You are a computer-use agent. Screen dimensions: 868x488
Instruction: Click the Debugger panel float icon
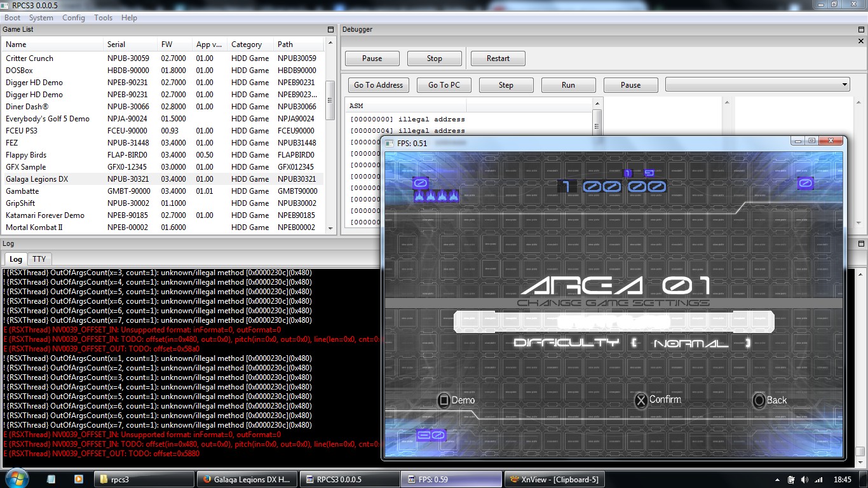pos(861,30)
